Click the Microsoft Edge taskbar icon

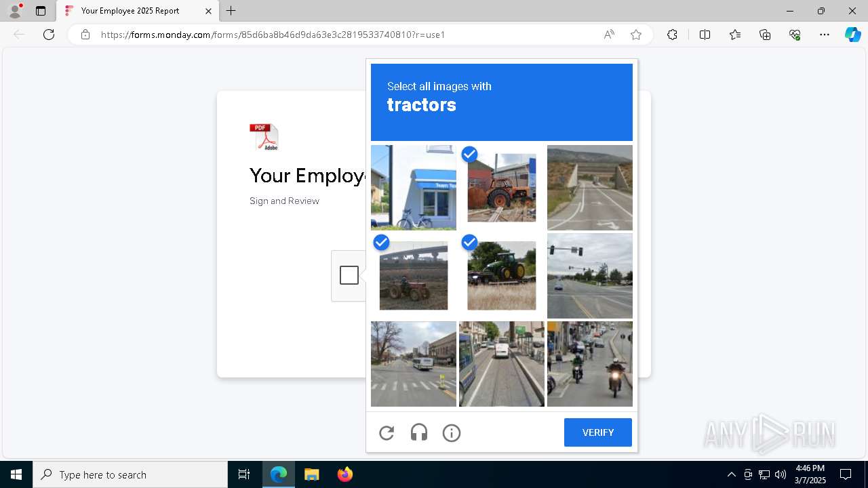coord(279,474)
